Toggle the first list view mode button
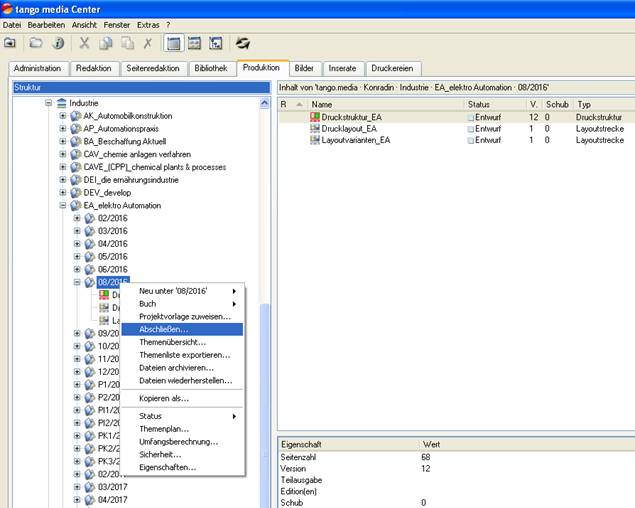This screenshot has width=635, height=508. pos(173,43)
